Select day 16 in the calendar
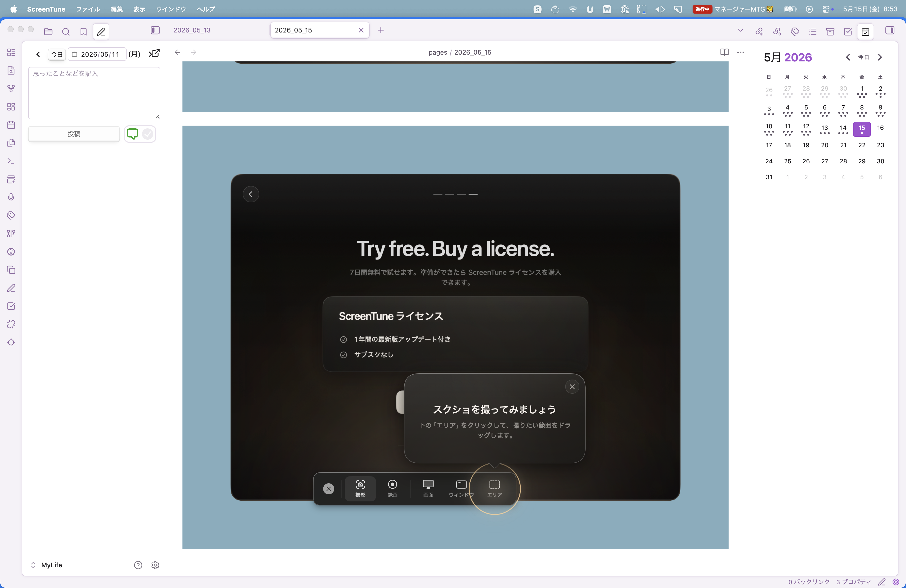 881,128
